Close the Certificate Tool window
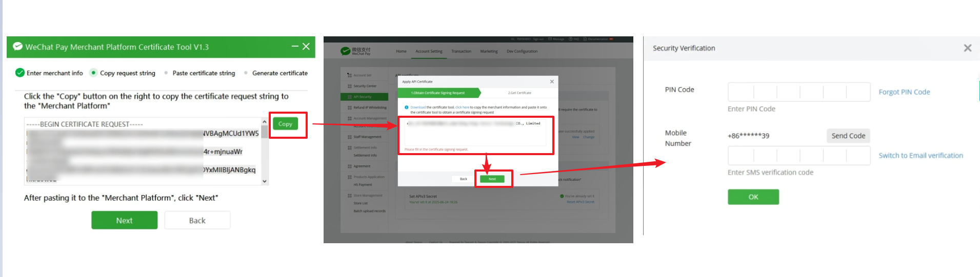 (x=306, y=46)
